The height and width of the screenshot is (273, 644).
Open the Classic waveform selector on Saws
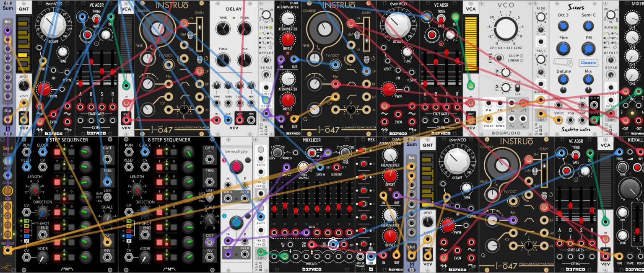pos(589,63)
